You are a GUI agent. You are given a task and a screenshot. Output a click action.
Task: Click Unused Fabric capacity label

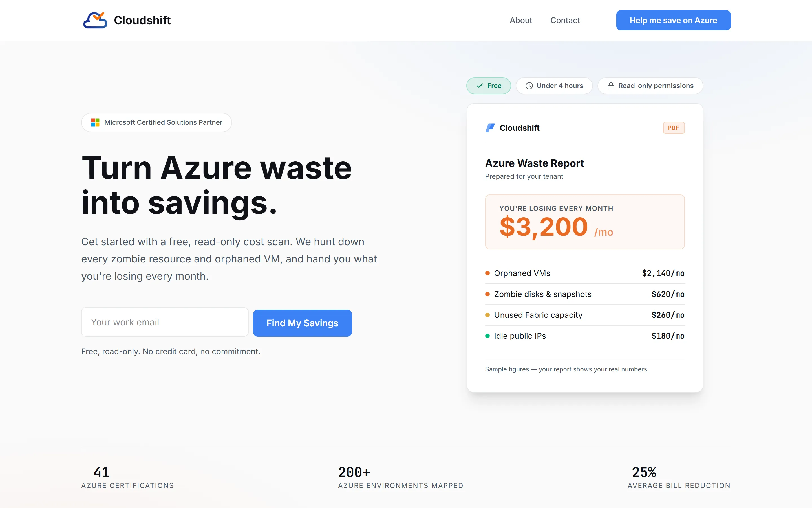[x=538, y=315]
